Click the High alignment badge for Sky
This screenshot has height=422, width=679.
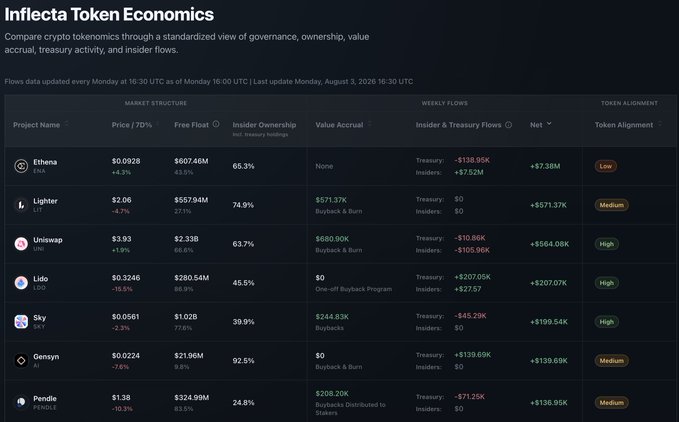coord(606,322)
